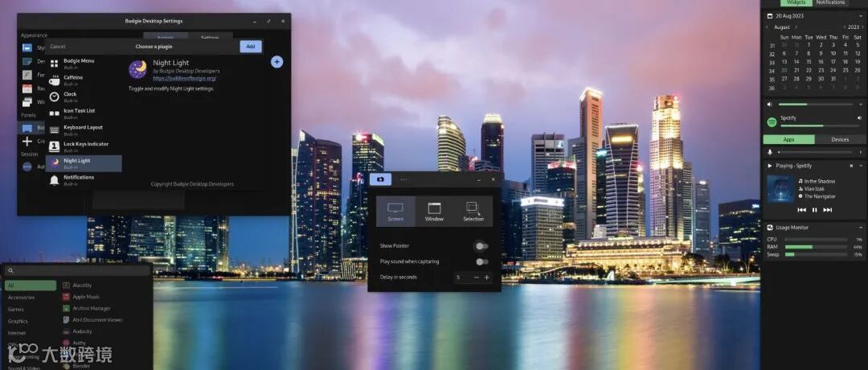Go to next year arrow after 2023
Screen dimensions: 868x370
[x=862, y=27]
